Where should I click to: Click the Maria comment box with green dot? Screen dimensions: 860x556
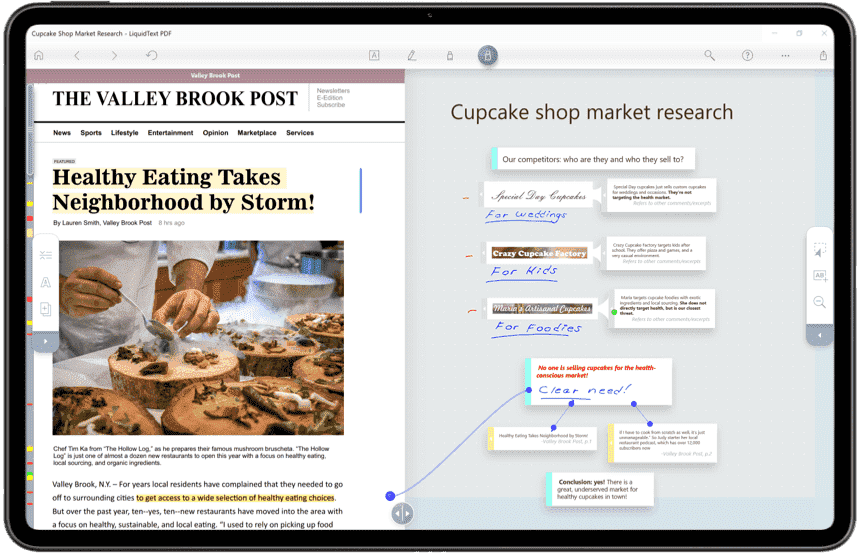pos(664,308)
